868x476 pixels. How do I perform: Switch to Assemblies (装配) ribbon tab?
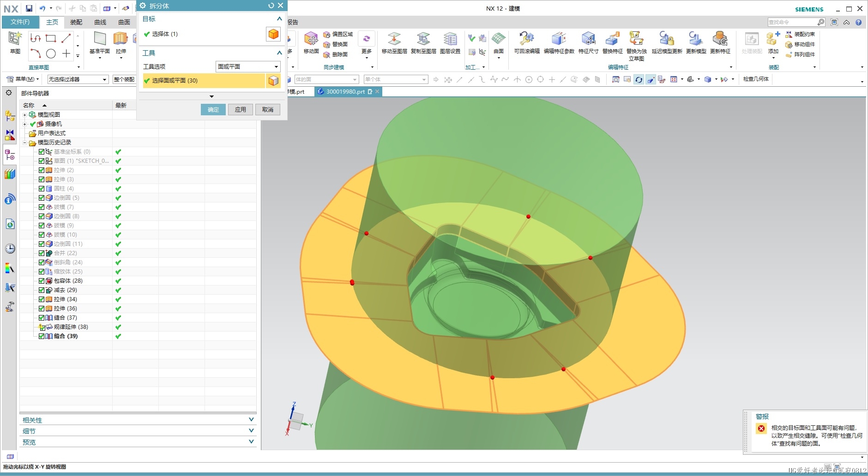coord(76,22)
